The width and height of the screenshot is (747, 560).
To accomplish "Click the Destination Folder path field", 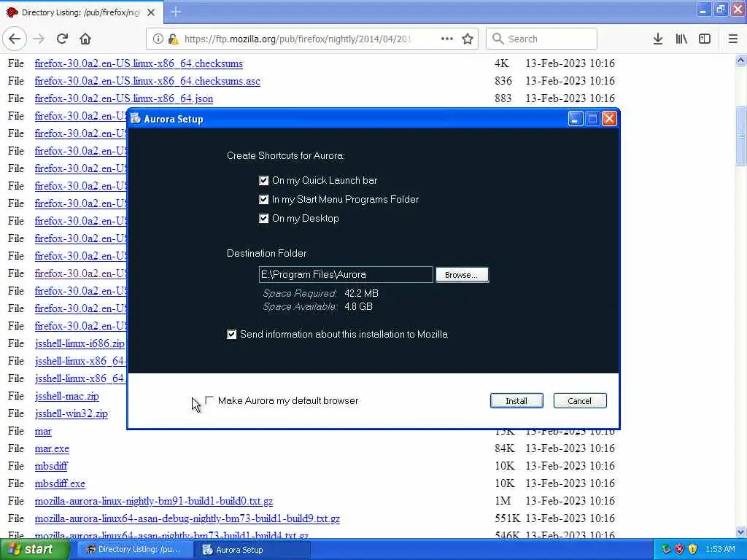I will [x=346, y=275].
